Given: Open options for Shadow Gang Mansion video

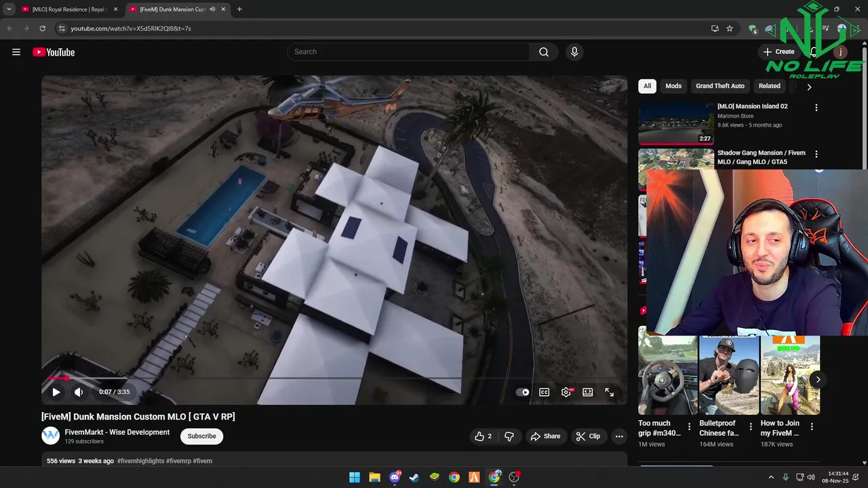Looking at the screenshot, I should click(x=816, y=154).
